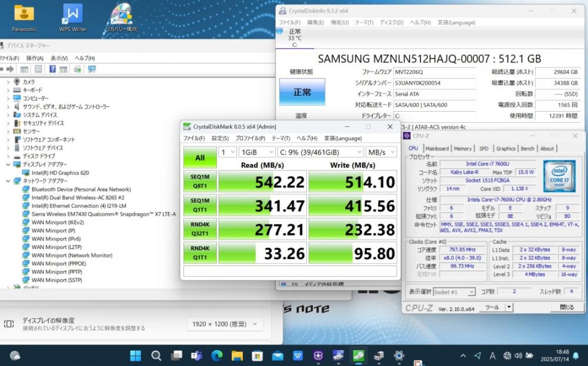Image resolution: width=588 pixels, height=366 pixels.
Task: Show hidden system tray icons
Action: pos(463,355)
